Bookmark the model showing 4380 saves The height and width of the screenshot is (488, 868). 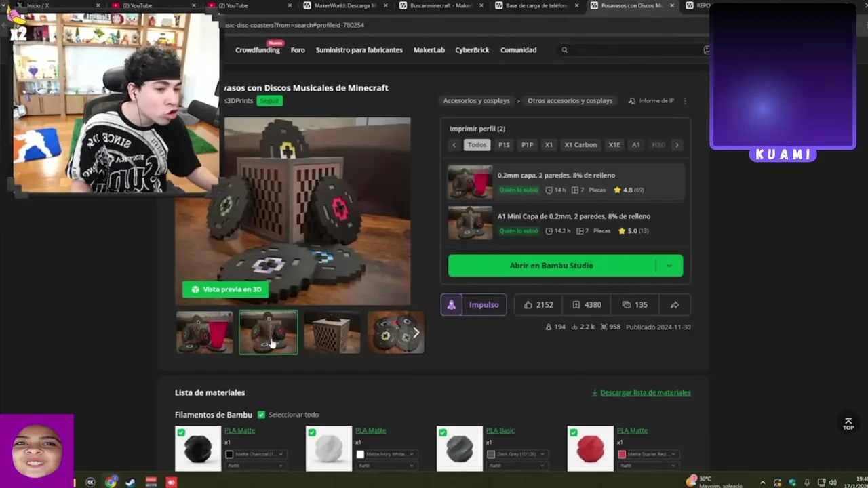587,305
